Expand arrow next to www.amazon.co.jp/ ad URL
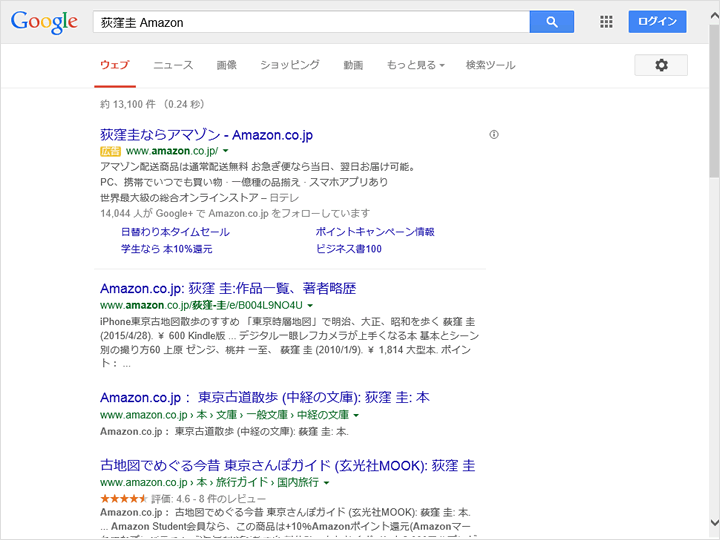 coord(225,151)
